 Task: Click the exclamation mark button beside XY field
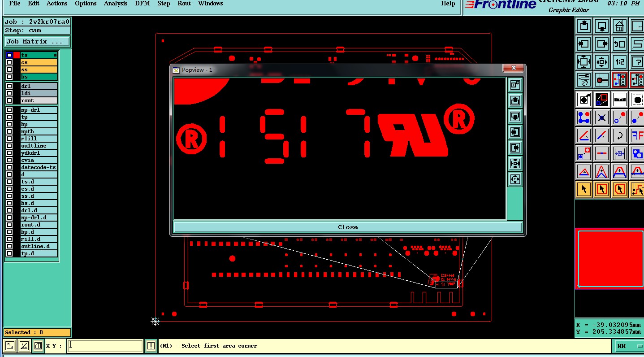click(151, 346)
